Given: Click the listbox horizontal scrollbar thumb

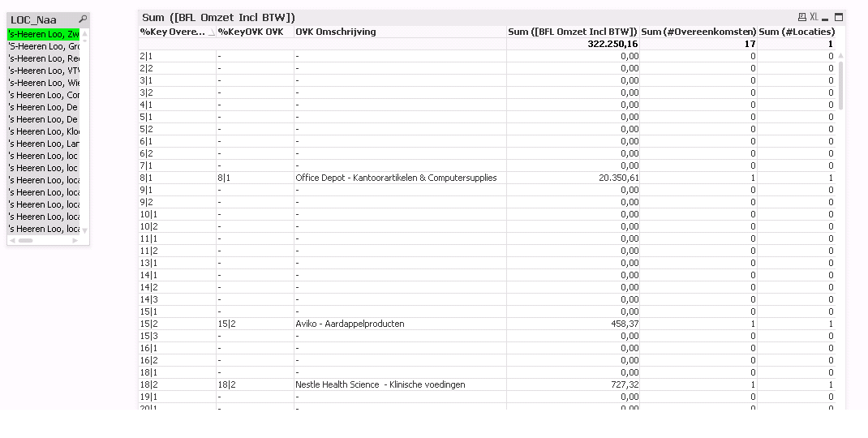Looking at the screenshot, I should pos(25,240).
